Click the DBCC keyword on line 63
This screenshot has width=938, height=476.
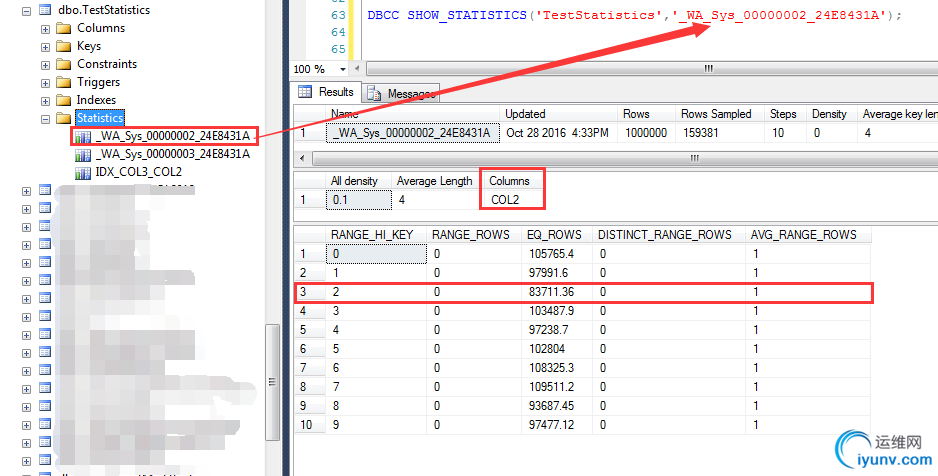click(x=383, y=15)
